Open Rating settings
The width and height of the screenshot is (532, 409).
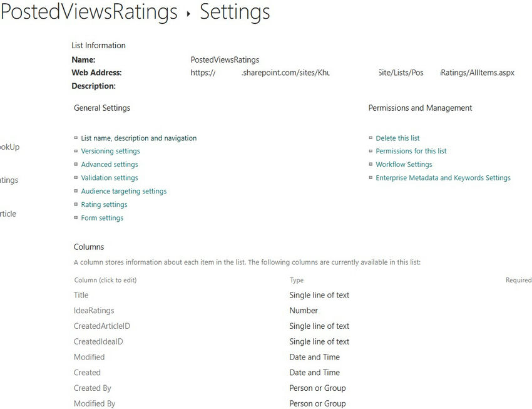click(104, 204)
